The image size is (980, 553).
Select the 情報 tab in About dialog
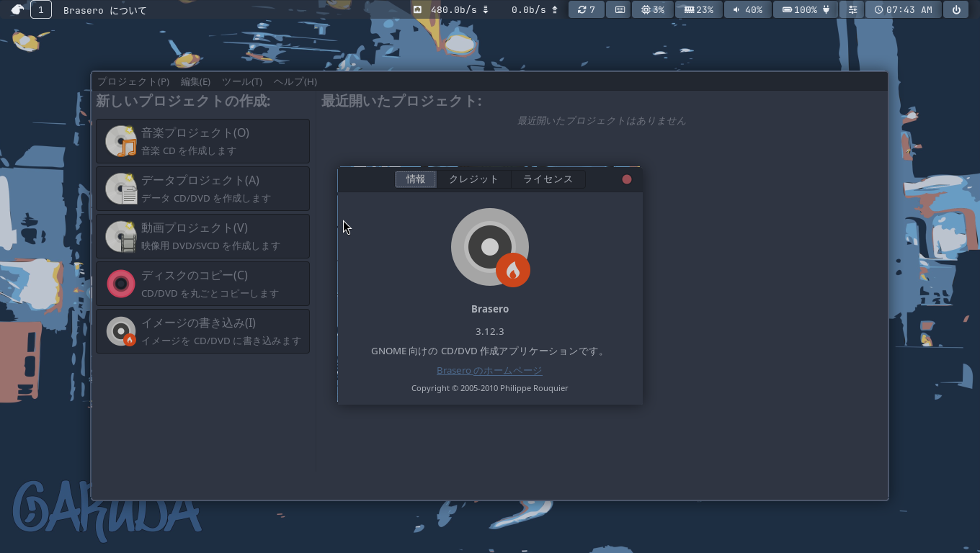click(x=416, y=179)
